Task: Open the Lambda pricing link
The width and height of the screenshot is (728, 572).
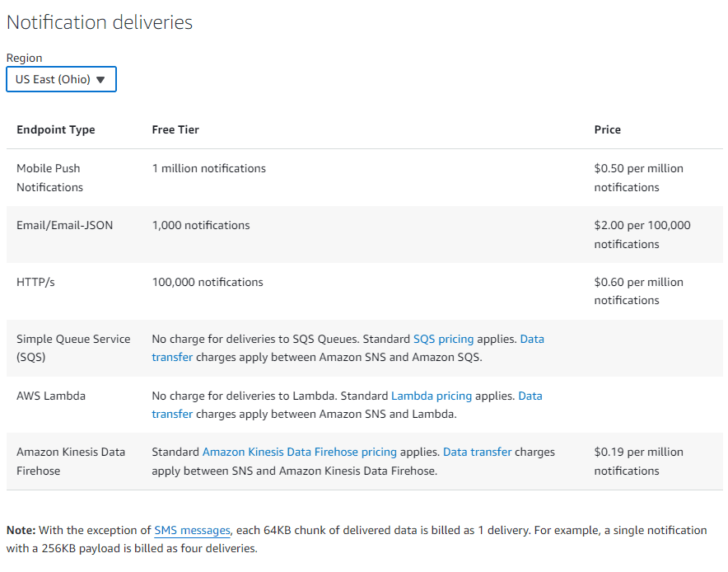Action: click(x=432, y=396)
